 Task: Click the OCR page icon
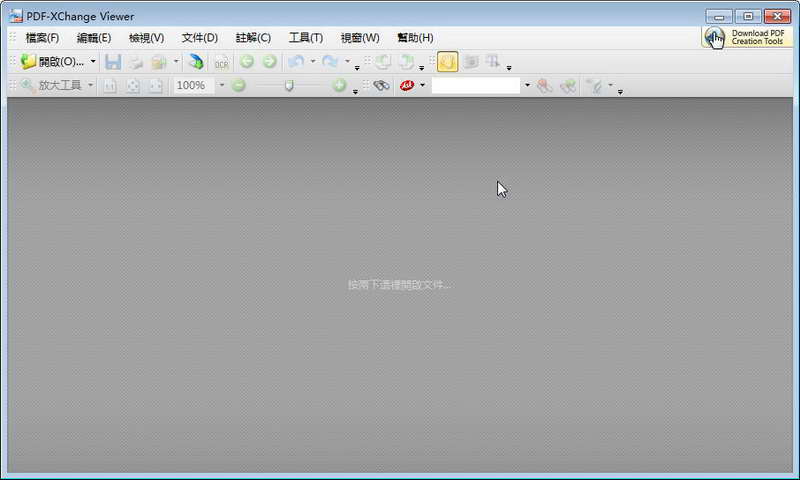[x=221, y=62]
